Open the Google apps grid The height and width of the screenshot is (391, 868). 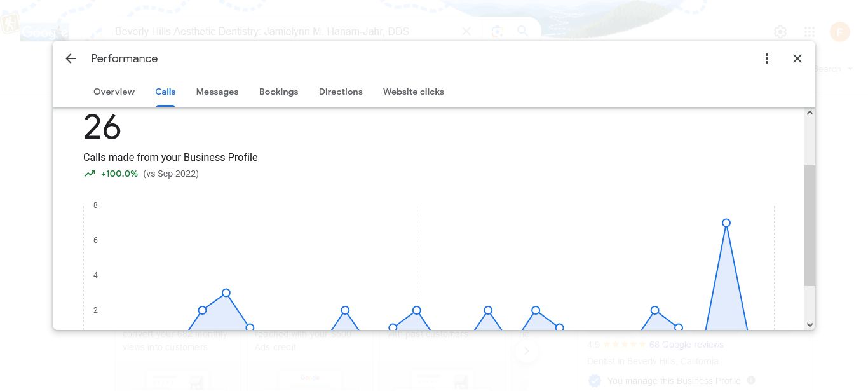(810, 32)
